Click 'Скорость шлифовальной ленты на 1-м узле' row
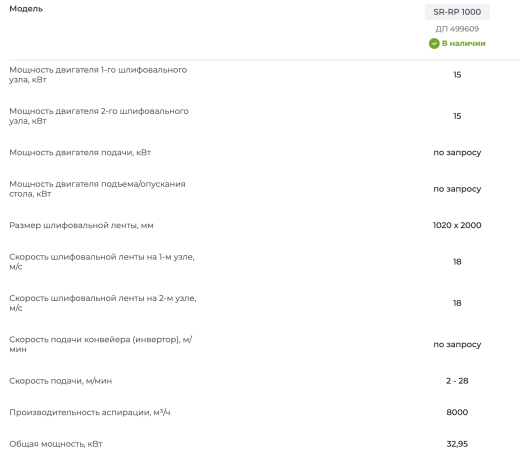Image resolution: width=520 pixels, height=466 pixels. pos(265,262)
